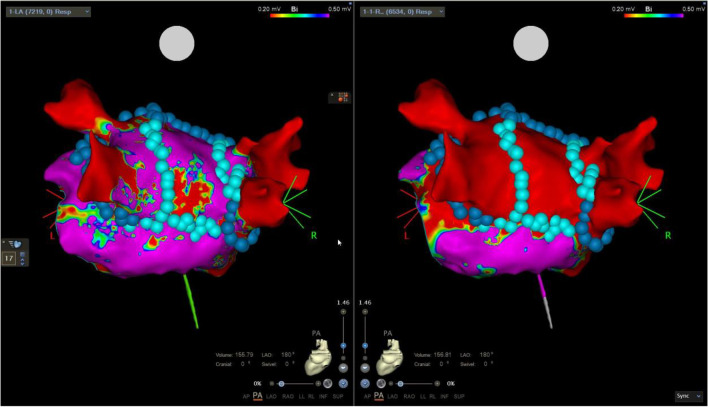Decrease right panel transparency with minus button

(391, 384)
